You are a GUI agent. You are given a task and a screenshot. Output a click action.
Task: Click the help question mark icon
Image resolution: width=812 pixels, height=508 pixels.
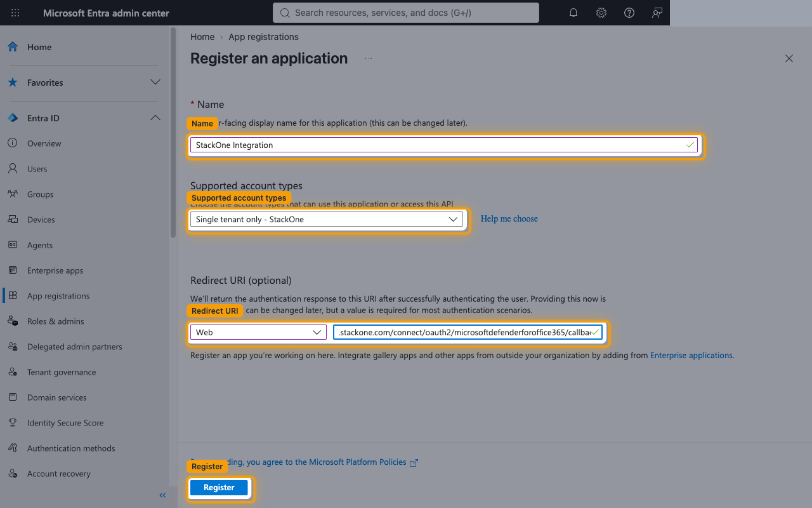pos(629,13)
